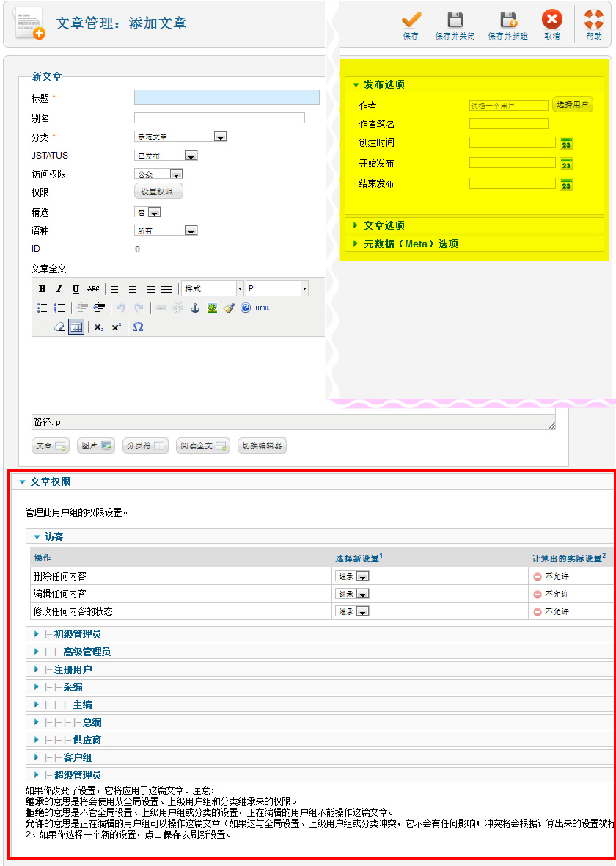The image size is (616, 866).
Task: Insert an unordered bullet list
Action: (42, 308)
